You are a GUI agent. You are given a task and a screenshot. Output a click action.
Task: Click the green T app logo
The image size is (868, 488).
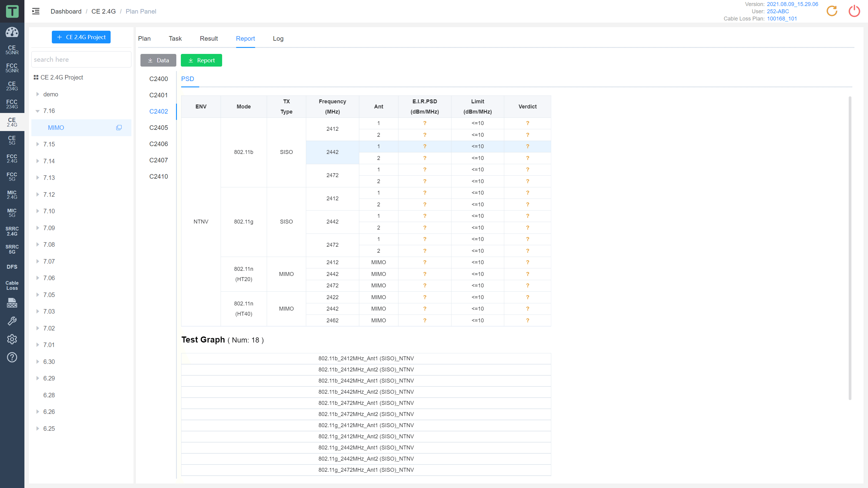pyautogui.click(x=12, y=11)
